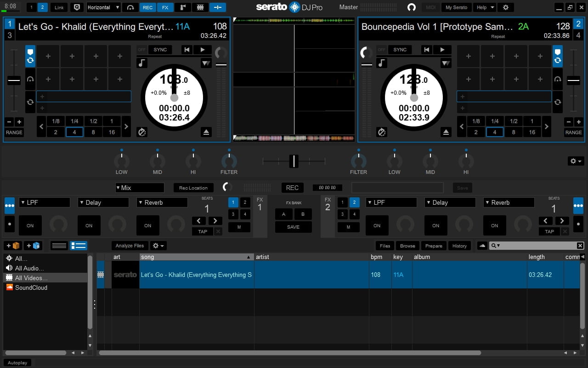Add a new smart crate

coord(33,246)
